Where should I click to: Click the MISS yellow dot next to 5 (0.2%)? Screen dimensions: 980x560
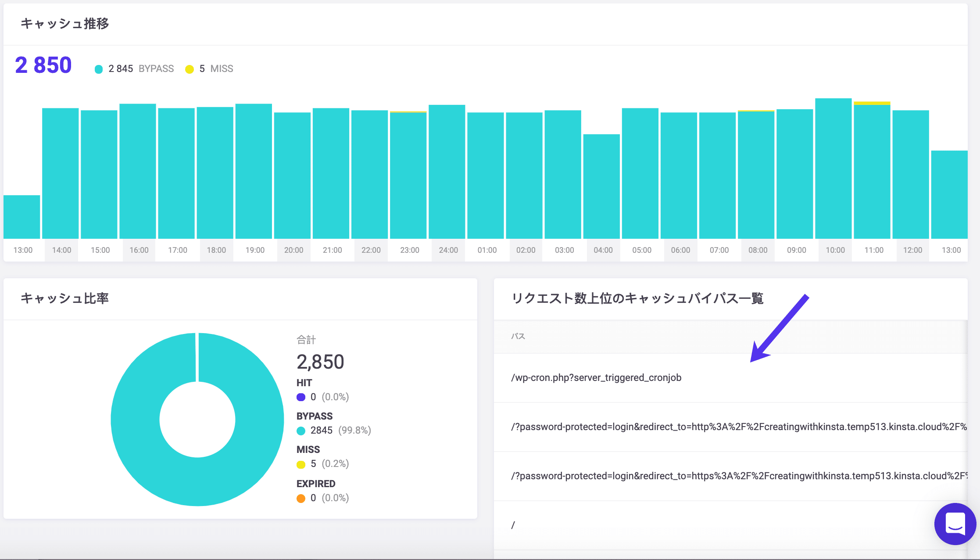pos(301,464)
